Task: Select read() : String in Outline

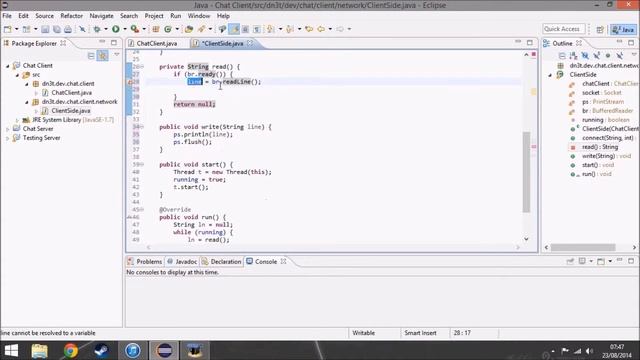Action: point(600,147)
